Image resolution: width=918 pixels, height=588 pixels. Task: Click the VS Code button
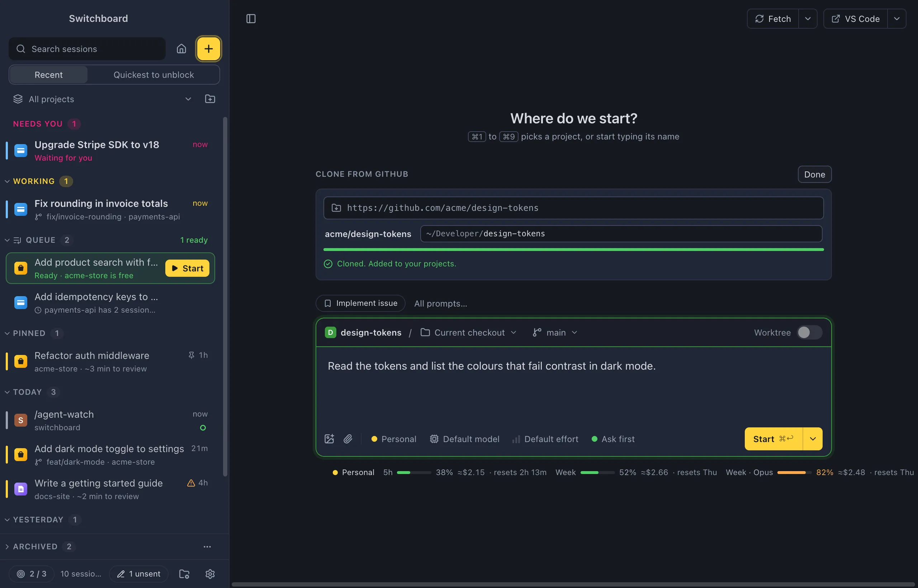click(855, 19)
